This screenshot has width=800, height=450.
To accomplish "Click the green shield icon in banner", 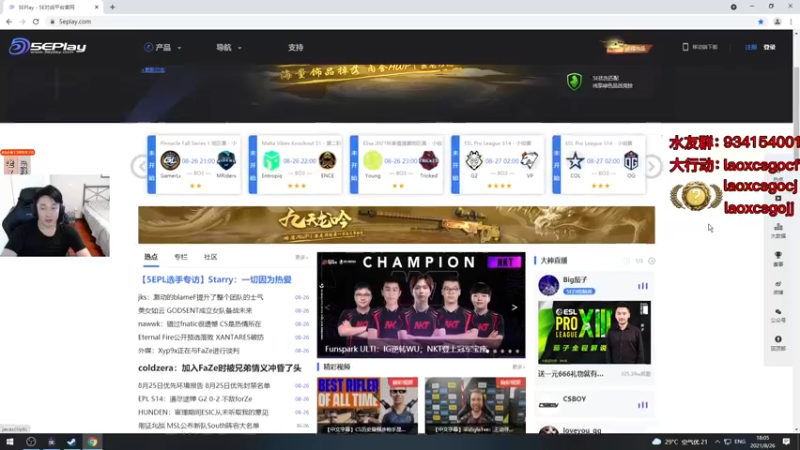I will pyautogui.click(x=574, y=81).
